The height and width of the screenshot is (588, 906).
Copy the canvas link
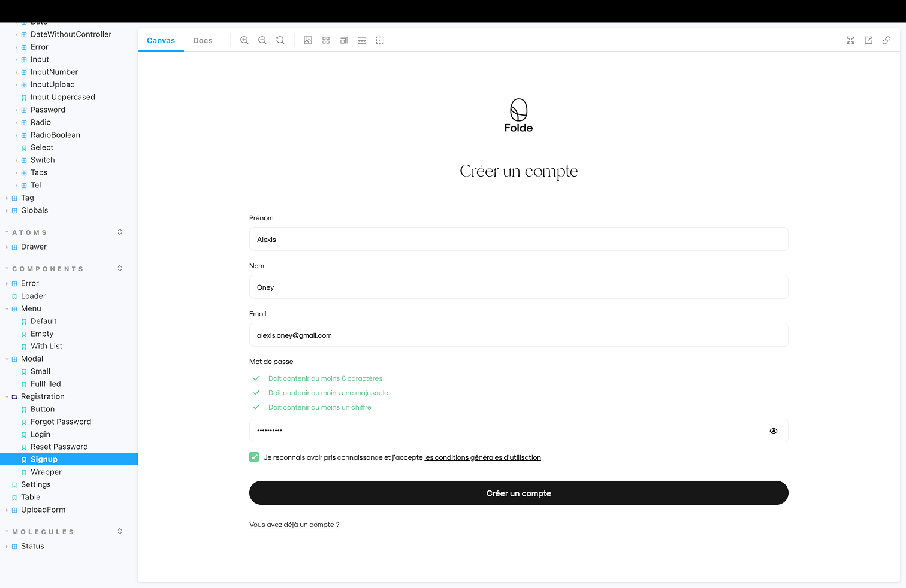pos(886,40)
